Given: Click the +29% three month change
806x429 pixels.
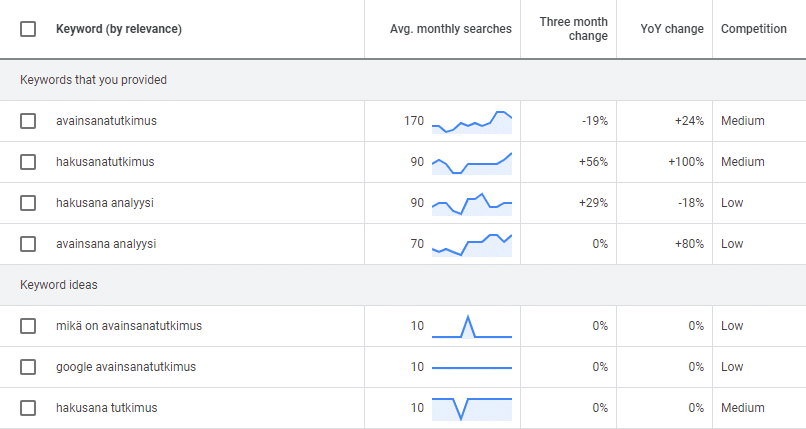Looking at the screenshot, I should (593, 203).
